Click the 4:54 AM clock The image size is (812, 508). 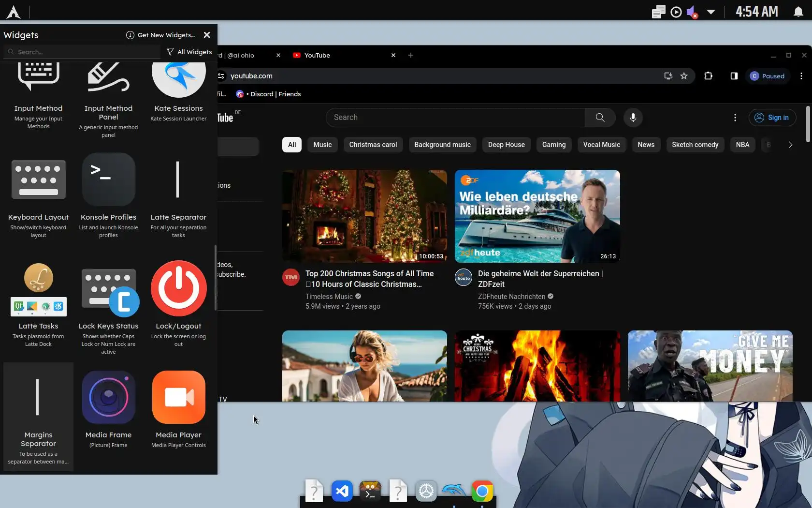pyautogui.click(x=757, y=12)
